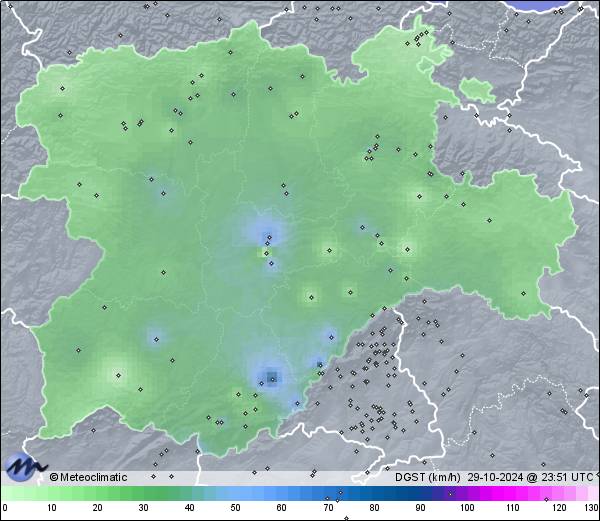Screen dimensions: 600x521
Task: Click the scale value 110
Action: tap(513, 508)
